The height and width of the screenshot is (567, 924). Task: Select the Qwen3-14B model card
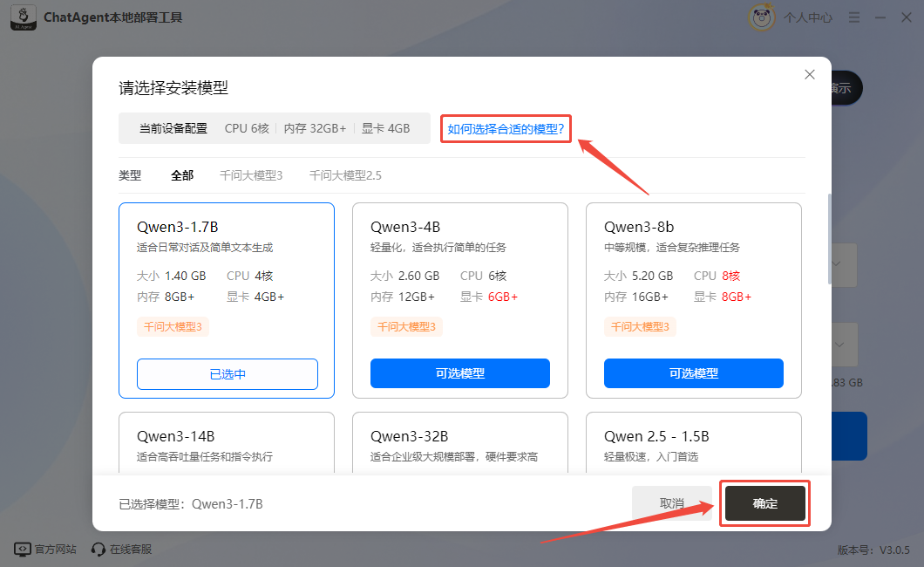pos(227,443)
